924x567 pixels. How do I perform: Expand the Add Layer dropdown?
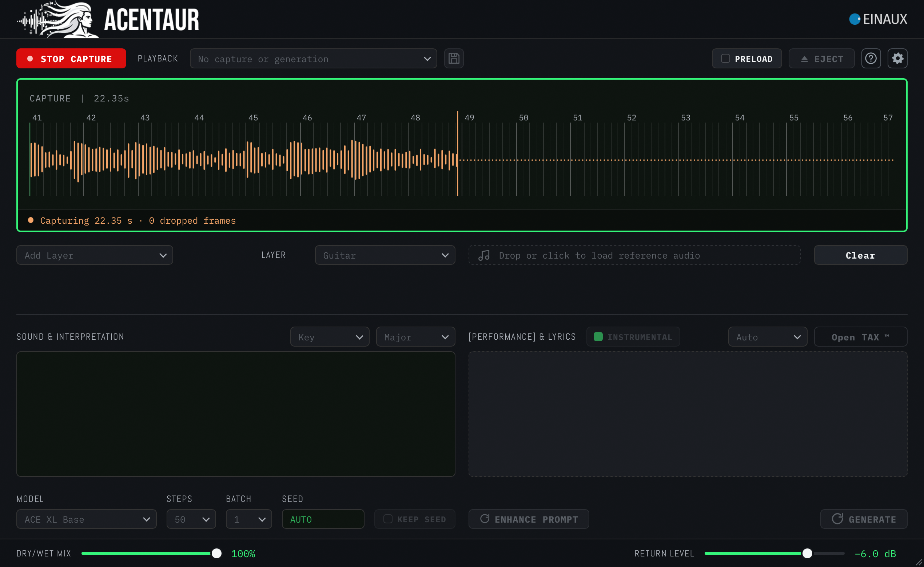[95, 255]
